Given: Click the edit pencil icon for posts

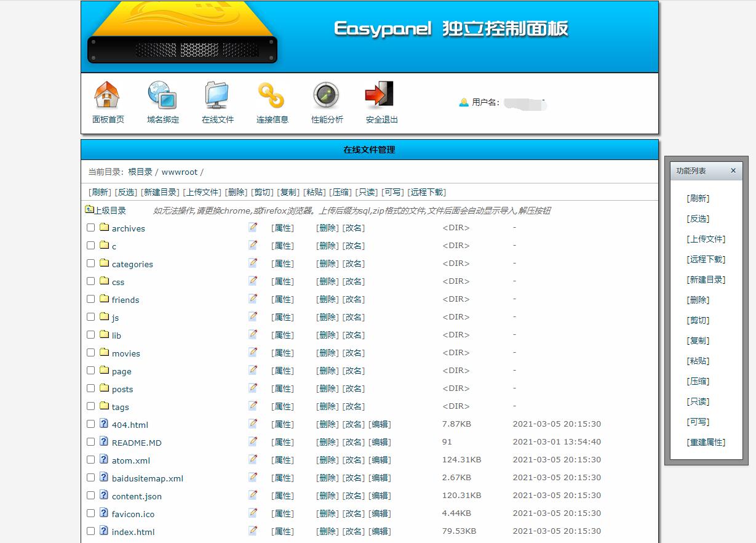Looking at the screenshot, I should [x=253, y=388].
